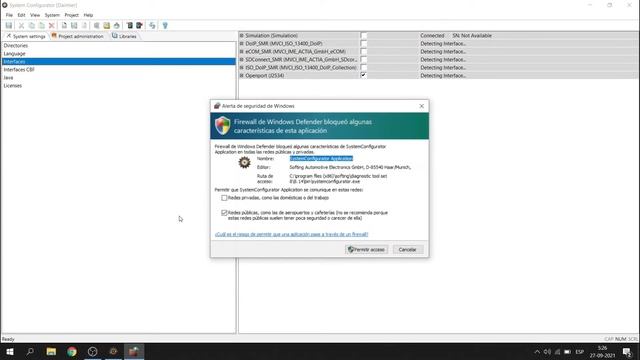Click the Cut scissors toolbar icon
The height and width of the screenshot is (360, 640).
point(21,25)
